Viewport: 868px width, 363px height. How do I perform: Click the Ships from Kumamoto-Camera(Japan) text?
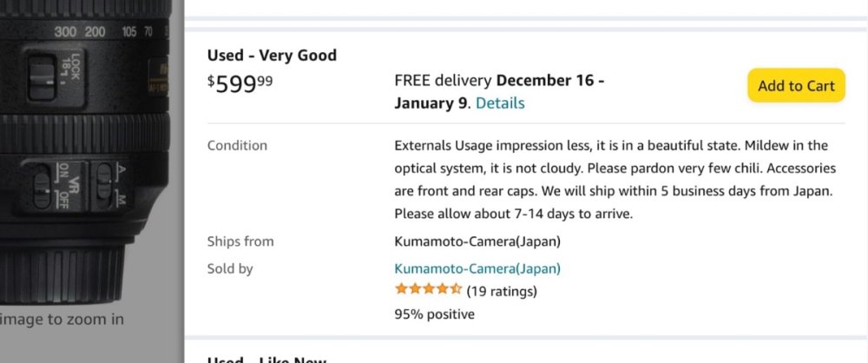(x=477, y=241)
